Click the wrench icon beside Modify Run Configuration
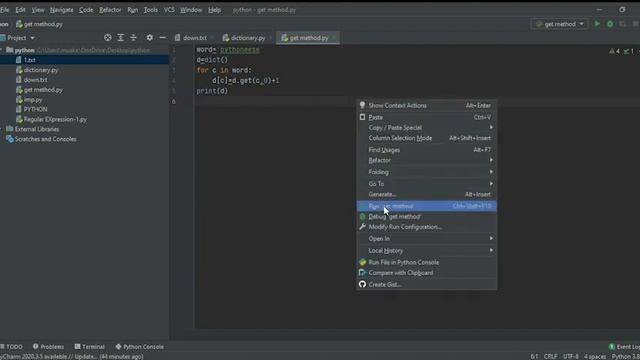 (362, 227)
